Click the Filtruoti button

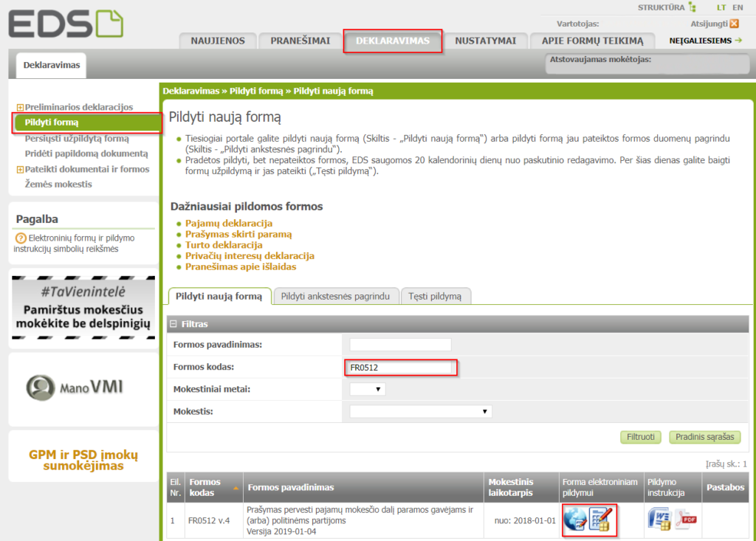click(x=641, y=437)
